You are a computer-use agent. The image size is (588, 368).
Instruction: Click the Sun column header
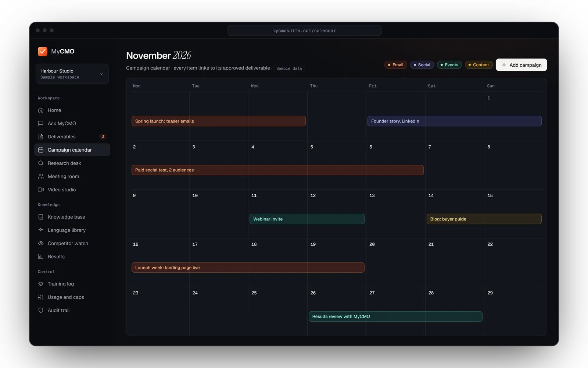(491, 86)
